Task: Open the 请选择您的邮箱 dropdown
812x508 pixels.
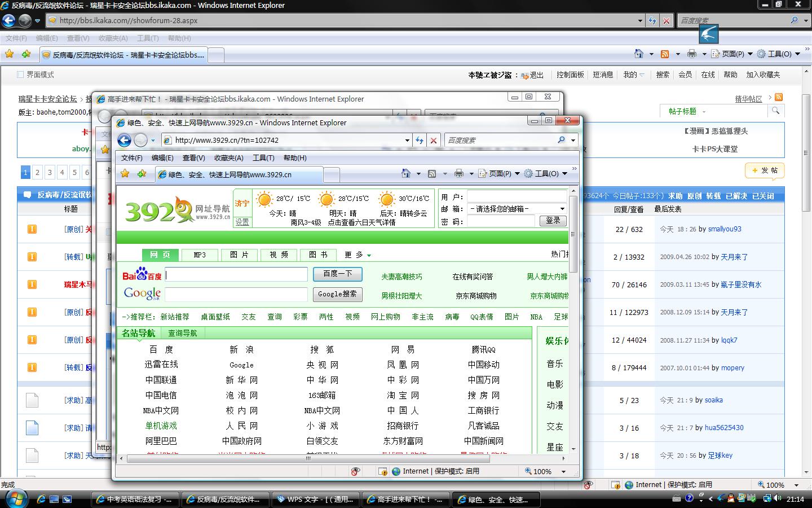Action: (x=517, y=209)
